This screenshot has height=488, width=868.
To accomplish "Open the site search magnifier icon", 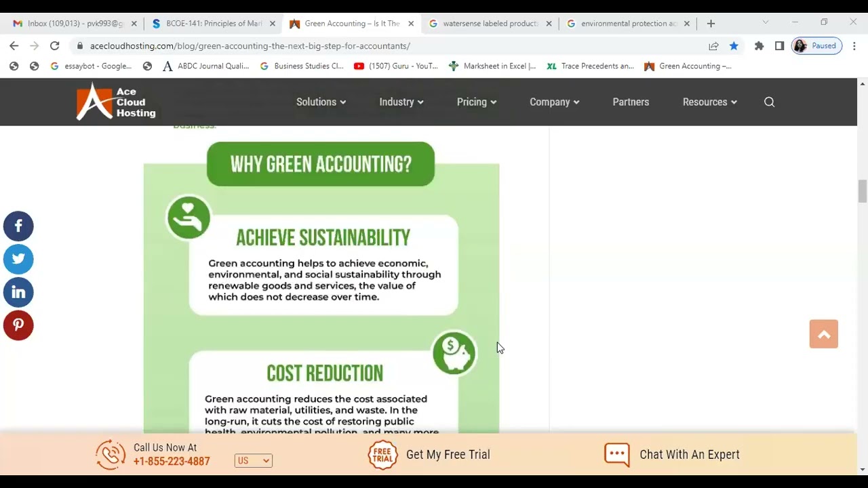I will (x=769, y=102).
